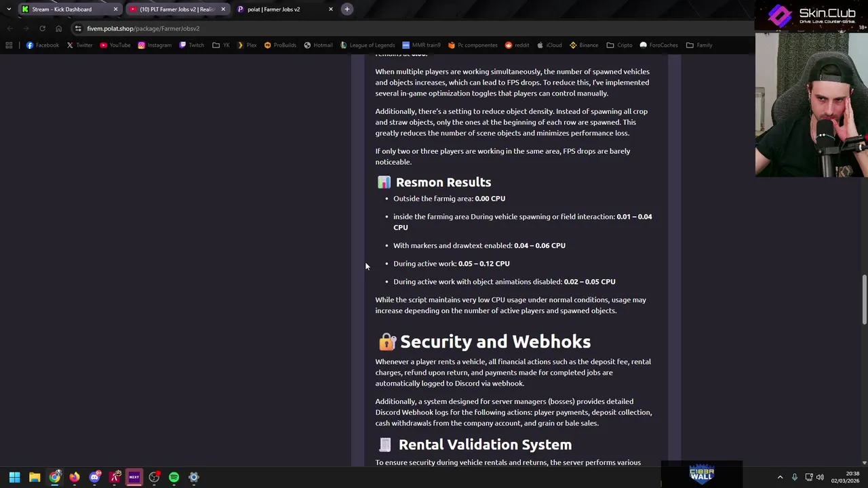Open the Twitch bookmark

[x=191, y=45]
